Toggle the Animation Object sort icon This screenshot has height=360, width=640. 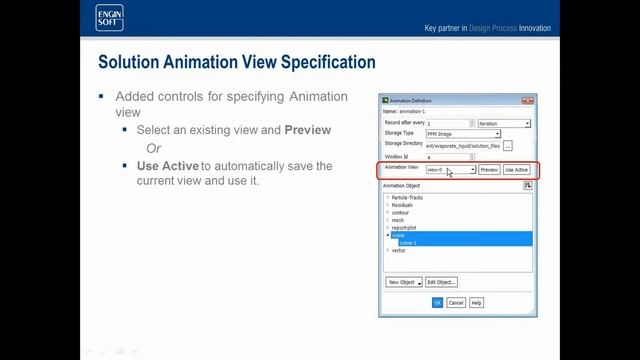pos(527,186)
